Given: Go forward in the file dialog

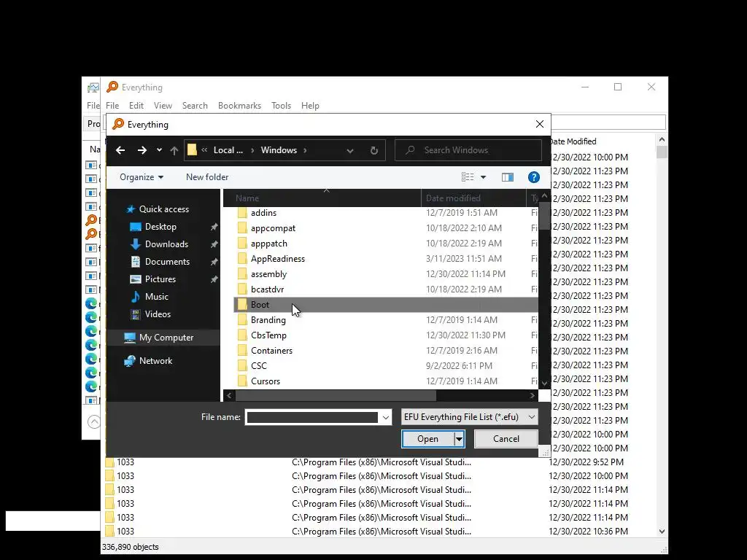Looking at the screenshot, I should [x=142, y=150].
